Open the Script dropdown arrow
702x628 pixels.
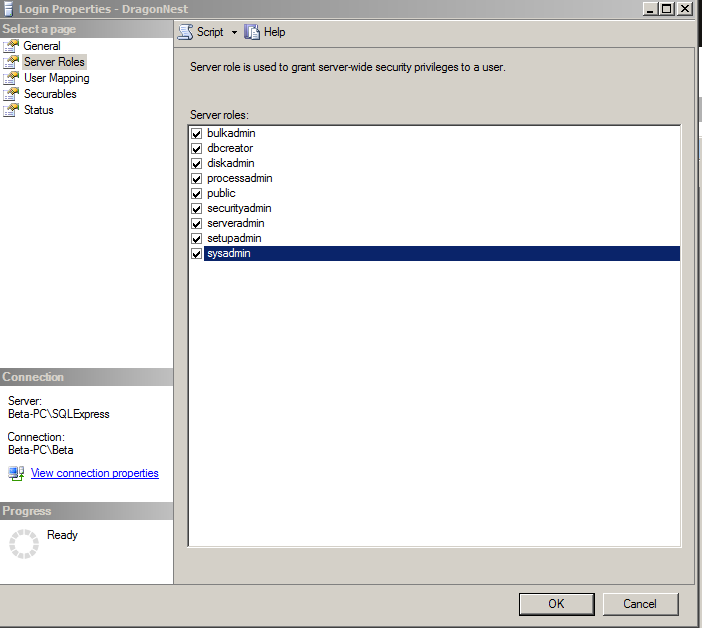[234, 32]
